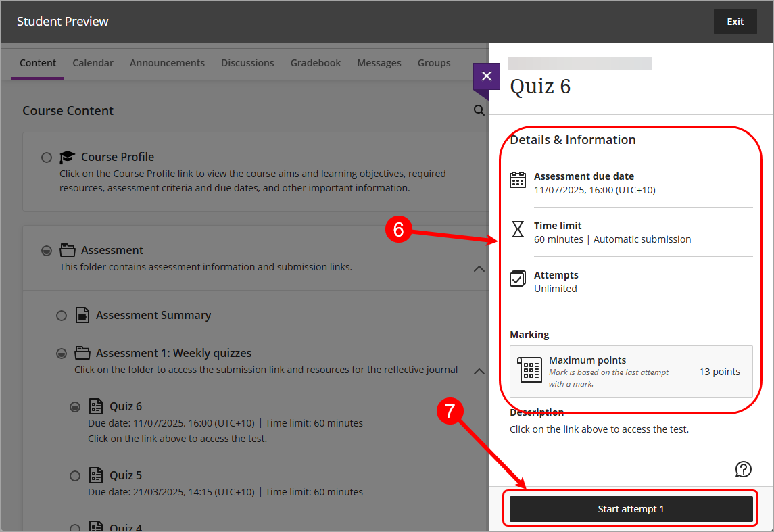Image resolution: width=774 pixels, height=532 pixels.
Task: Select the circle next to Quiz 5
Action: [75, 475]
